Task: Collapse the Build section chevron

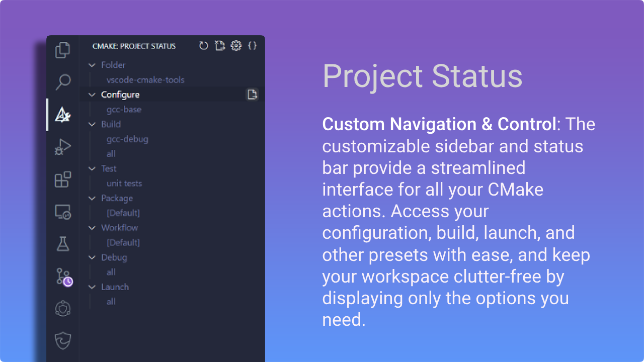Action: 92,124
